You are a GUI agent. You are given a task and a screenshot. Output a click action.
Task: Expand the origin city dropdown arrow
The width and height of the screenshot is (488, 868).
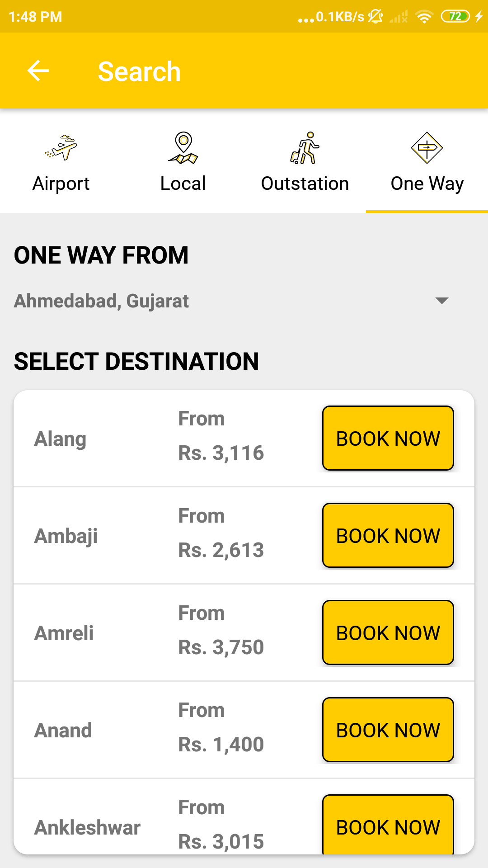[x=441, y=301]
